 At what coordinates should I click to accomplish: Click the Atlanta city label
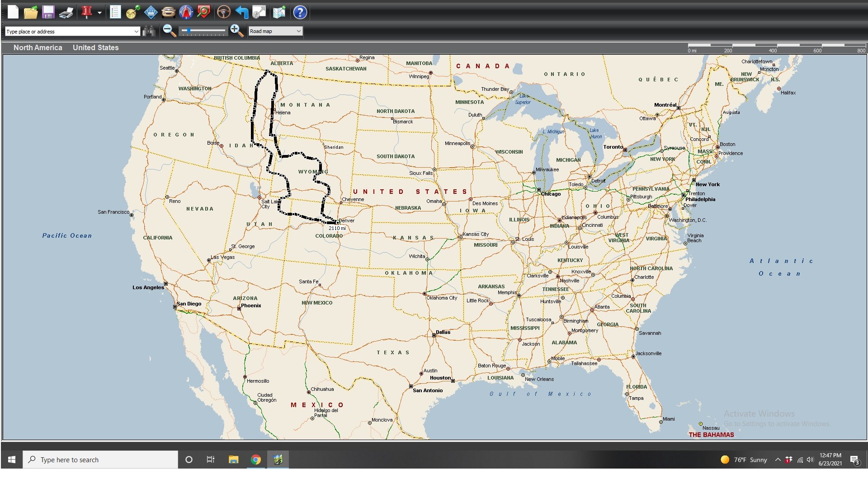click(602, 307)
